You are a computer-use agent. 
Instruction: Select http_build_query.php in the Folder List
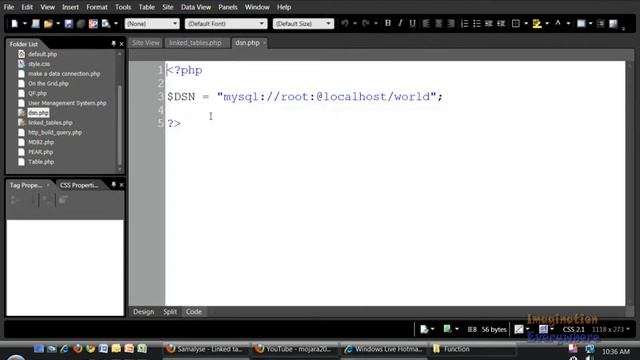(x=55, y=132)
